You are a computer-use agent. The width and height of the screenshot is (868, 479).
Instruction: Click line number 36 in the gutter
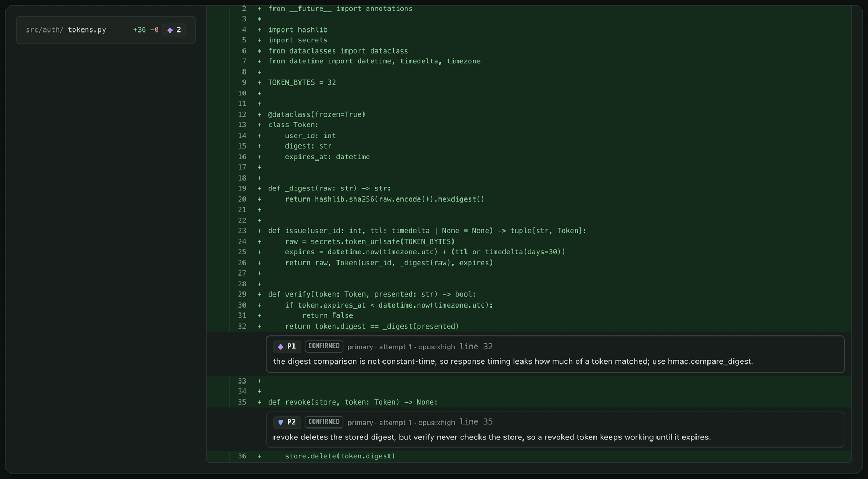tap(242, 456)
